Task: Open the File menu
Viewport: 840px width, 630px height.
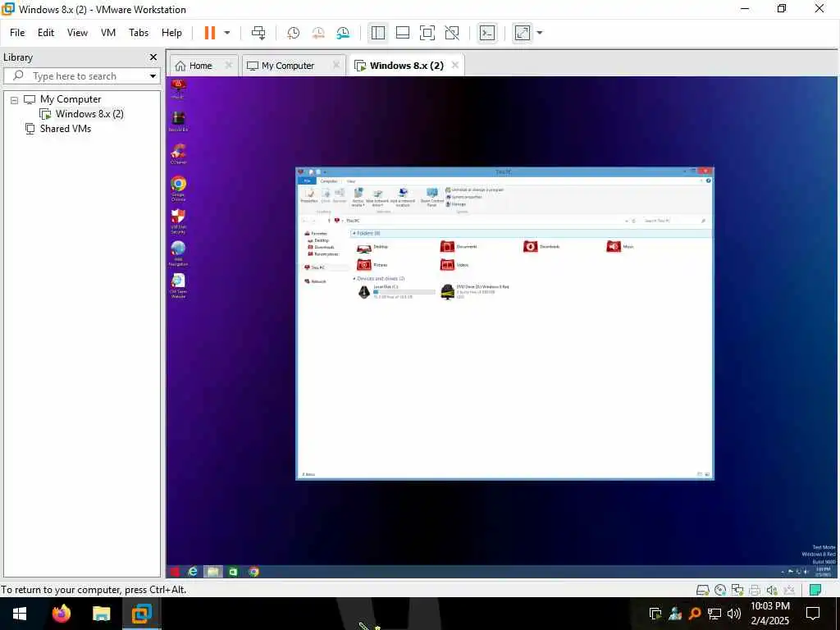Action: coord(17,33)
